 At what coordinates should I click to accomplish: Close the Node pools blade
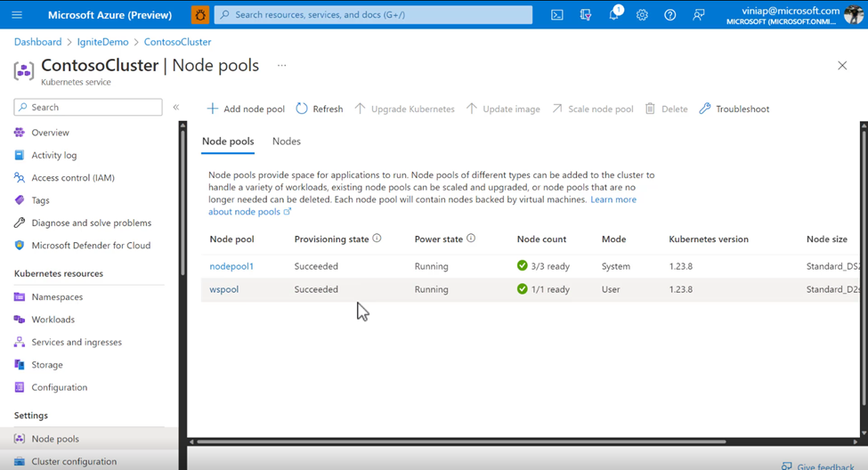842,65
